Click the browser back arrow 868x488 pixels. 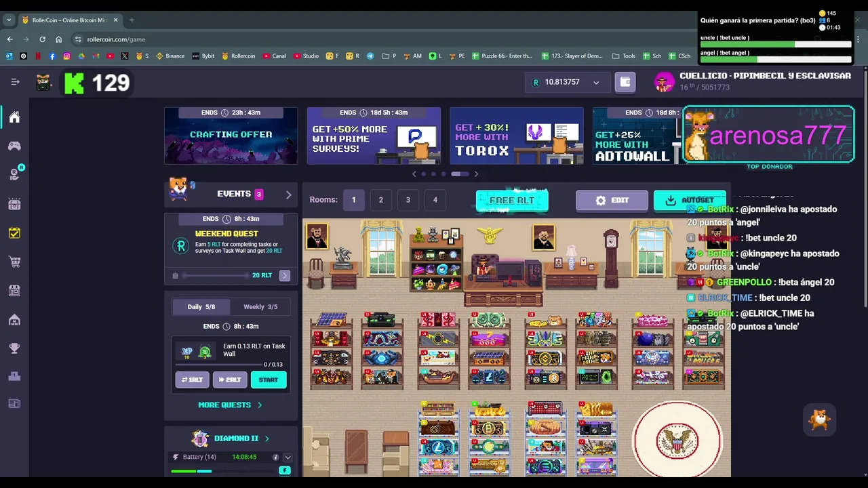click(9, 39)
